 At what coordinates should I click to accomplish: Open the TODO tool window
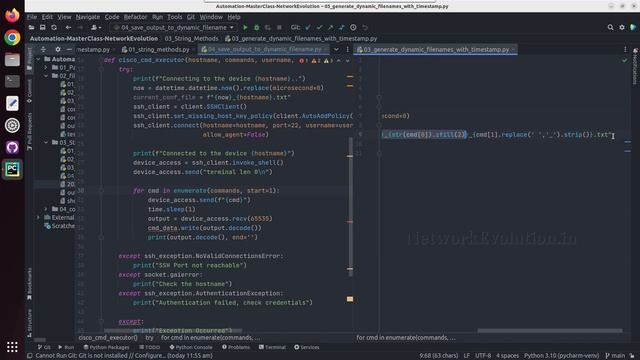pos(149,347)
